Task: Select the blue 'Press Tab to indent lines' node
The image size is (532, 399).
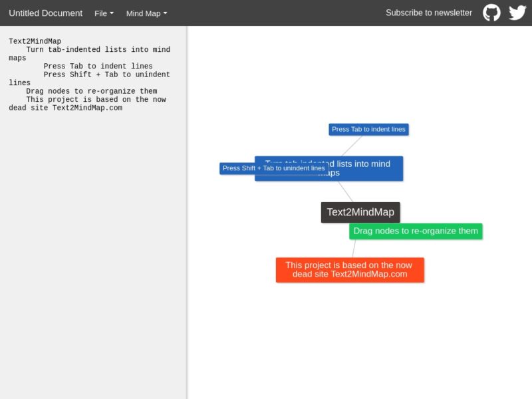Action: 368,129
